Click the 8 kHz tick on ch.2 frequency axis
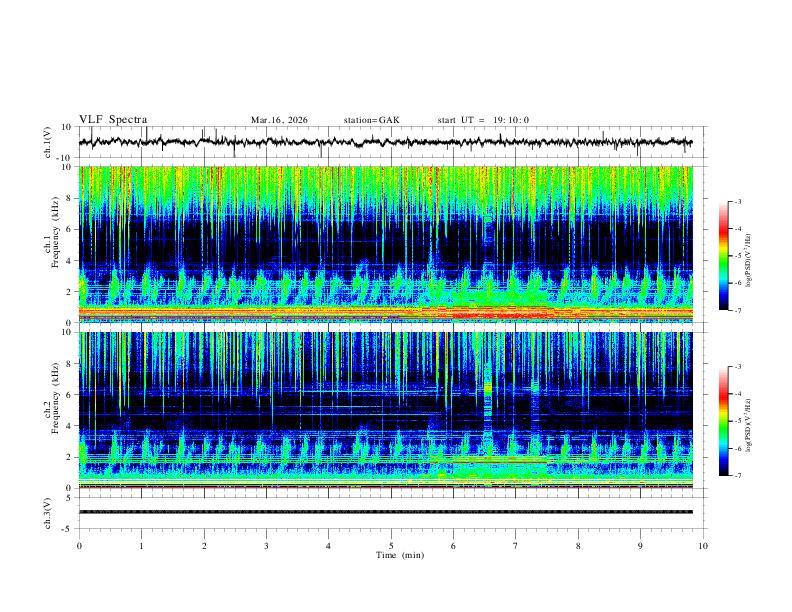 (69, 364)
